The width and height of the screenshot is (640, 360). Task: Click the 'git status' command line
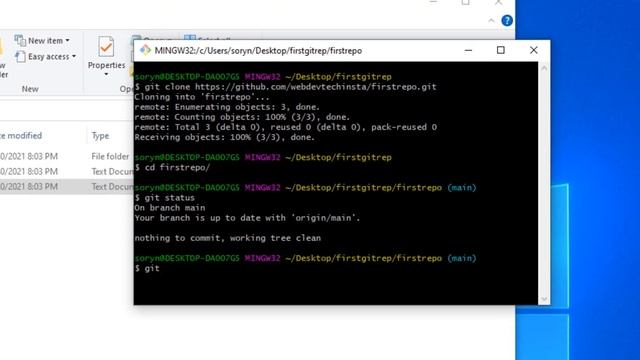(x=165, y=198)
